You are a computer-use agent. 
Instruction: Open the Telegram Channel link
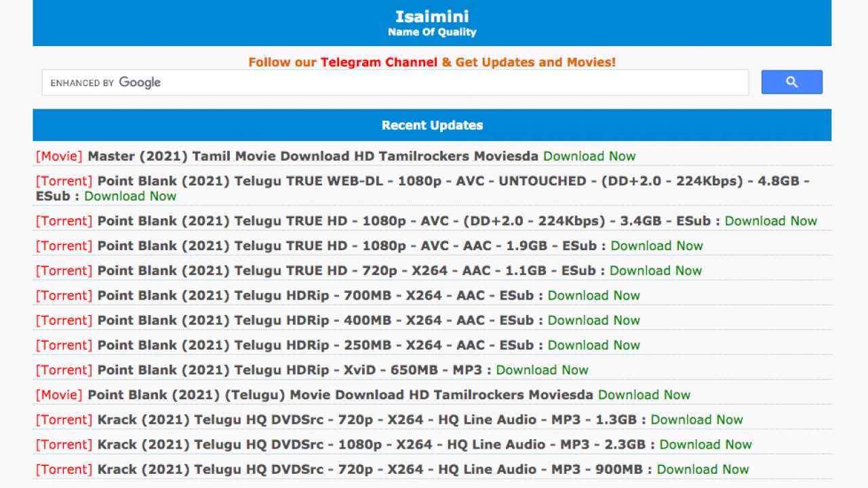pyautogui.click(x=379, y=62)
